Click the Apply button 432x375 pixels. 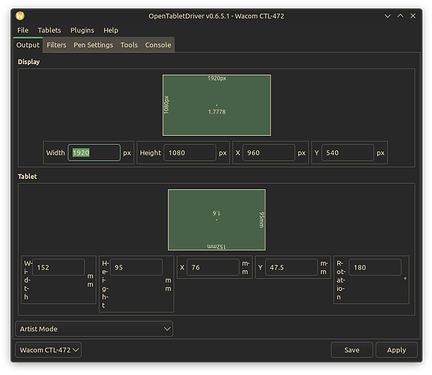[x=396, y=350]
